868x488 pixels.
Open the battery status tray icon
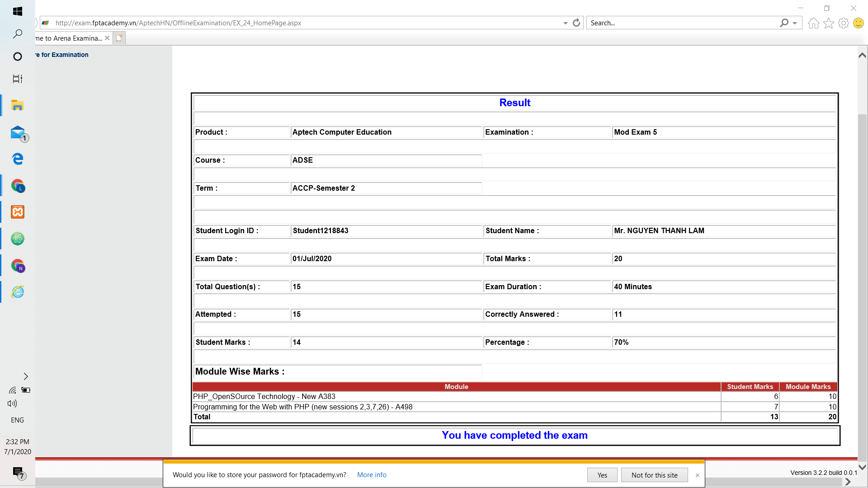(x=26, y=390)
